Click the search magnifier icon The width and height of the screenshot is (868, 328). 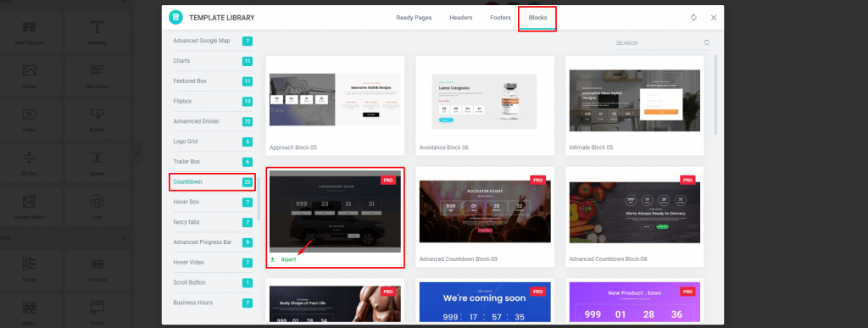[x=707, y=42]
